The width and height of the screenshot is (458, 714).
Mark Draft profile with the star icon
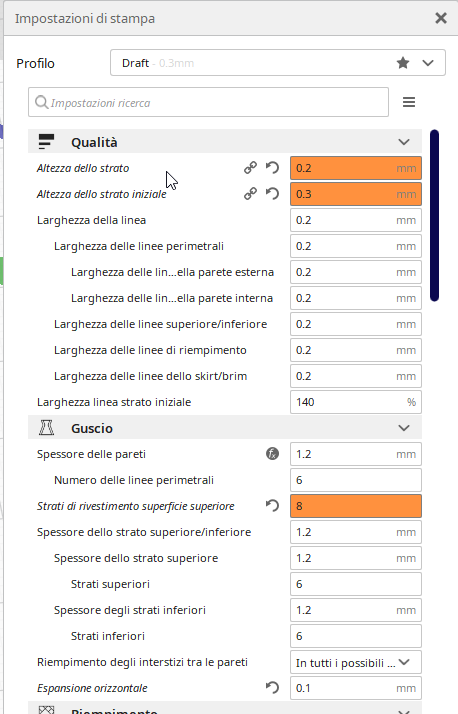pos(403,63)
